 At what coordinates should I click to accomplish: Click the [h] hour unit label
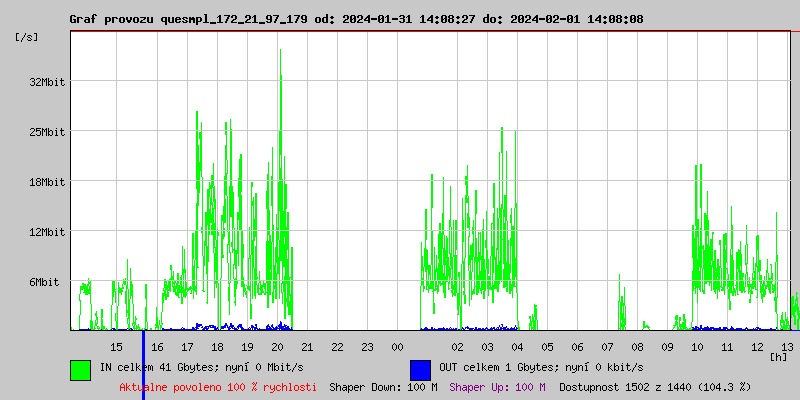click(x=778, y=356)
